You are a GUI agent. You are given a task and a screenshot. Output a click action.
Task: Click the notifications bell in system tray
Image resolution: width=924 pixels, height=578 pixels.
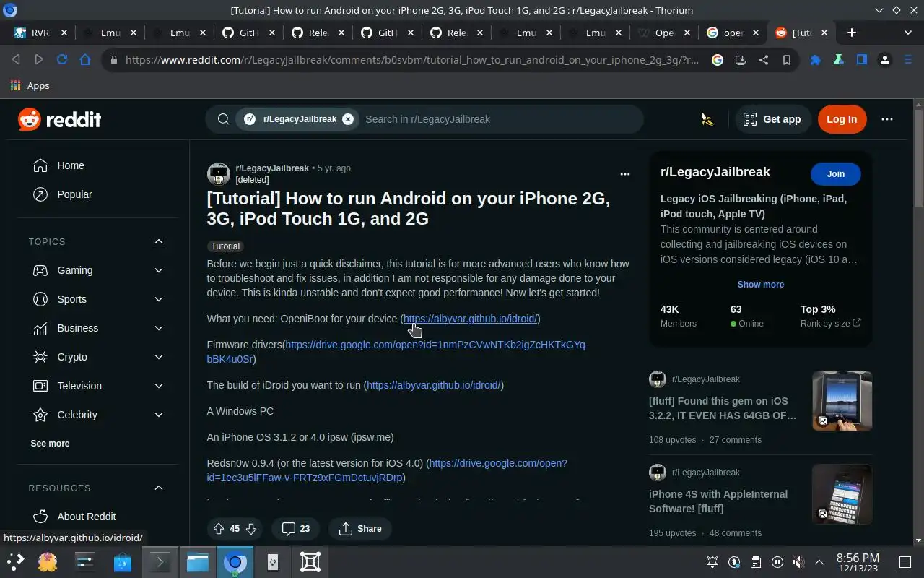pyautogui.click(x=712, y=562)
